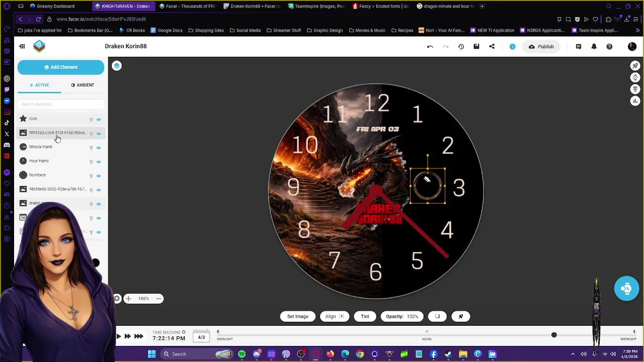Click the fastest forward triple-arrow button
The width and height of the screenshot is (644, 362).
pyautogui.click(x=138, y=336)
